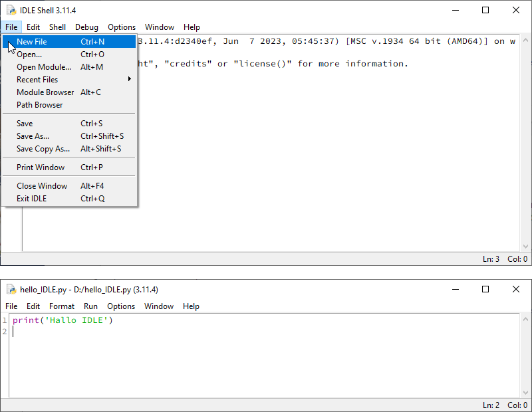Click scroll-down arrow in IDLE Shell scrollbar
Viewport: 532px width, 412px height.
pyautogui.click(x=525, y=247)
